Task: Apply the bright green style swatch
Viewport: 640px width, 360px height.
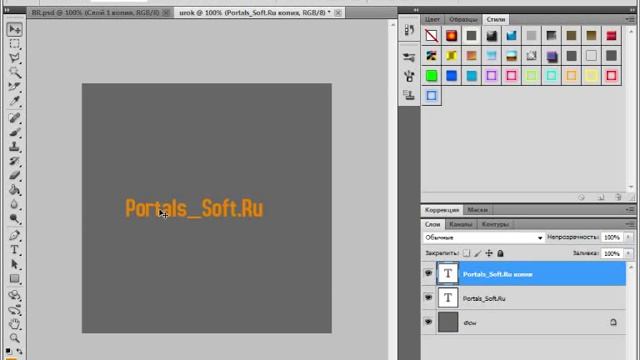Action: [x=431, y=76]
